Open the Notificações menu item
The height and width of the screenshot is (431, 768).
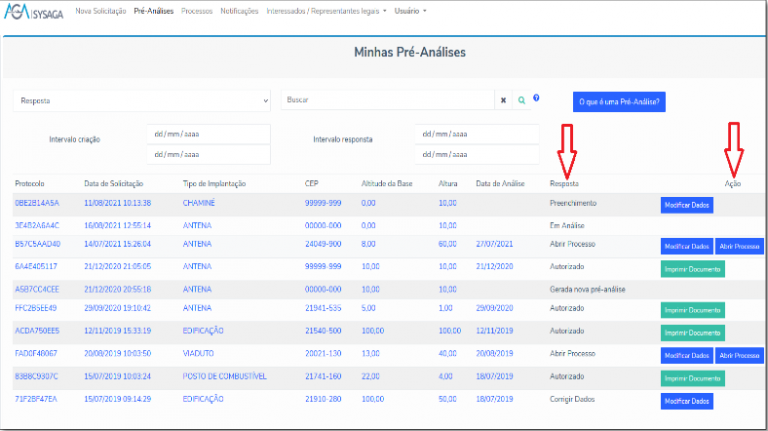point(239,11)
